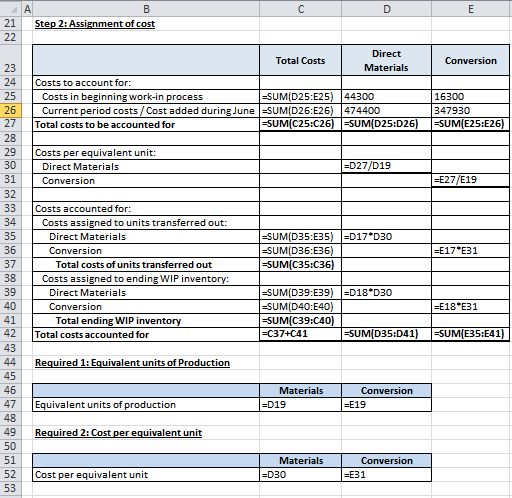Click the =SUM(D39:E39) cell
512x498 pixels.
click(x=300, y=292)
